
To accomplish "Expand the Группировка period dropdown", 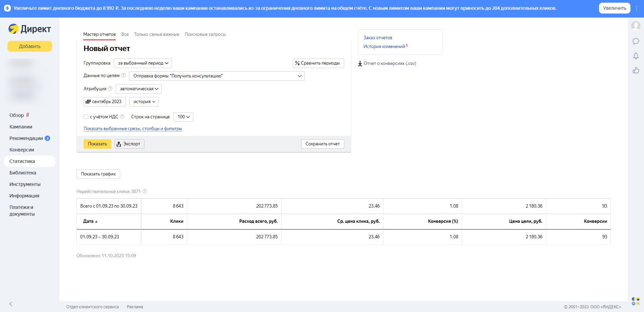I will pyautogui.click(x=143, y=63).
